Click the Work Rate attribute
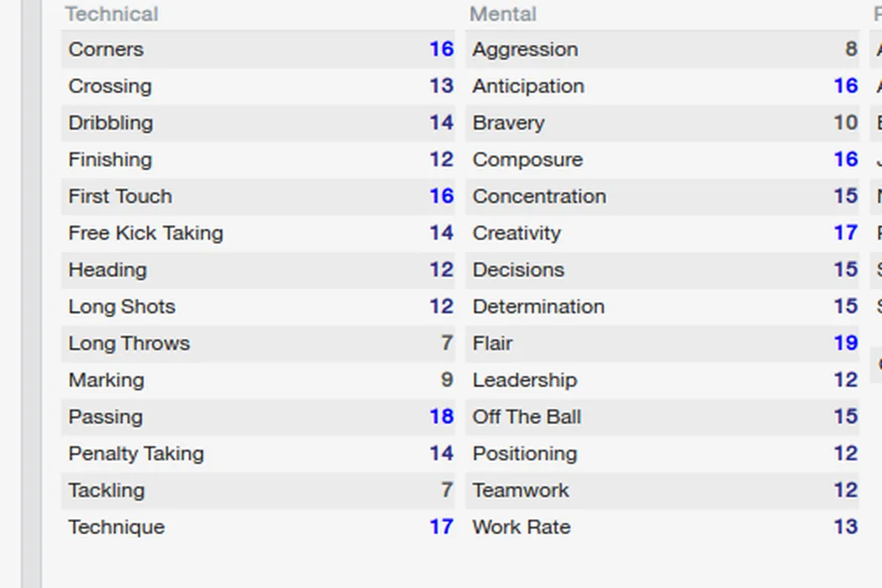Screen dimensions: 882x588 (522, 528)
